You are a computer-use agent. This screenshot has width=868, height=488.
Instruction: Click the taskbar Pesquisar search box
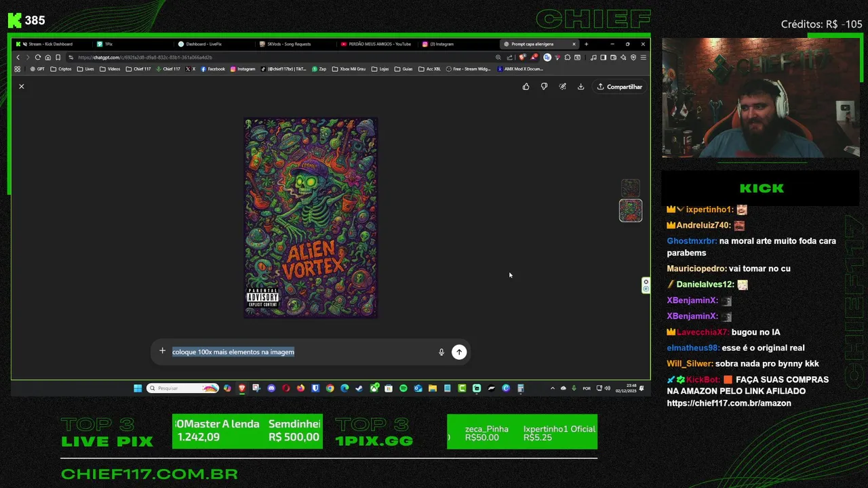click(x=182, y=388)
